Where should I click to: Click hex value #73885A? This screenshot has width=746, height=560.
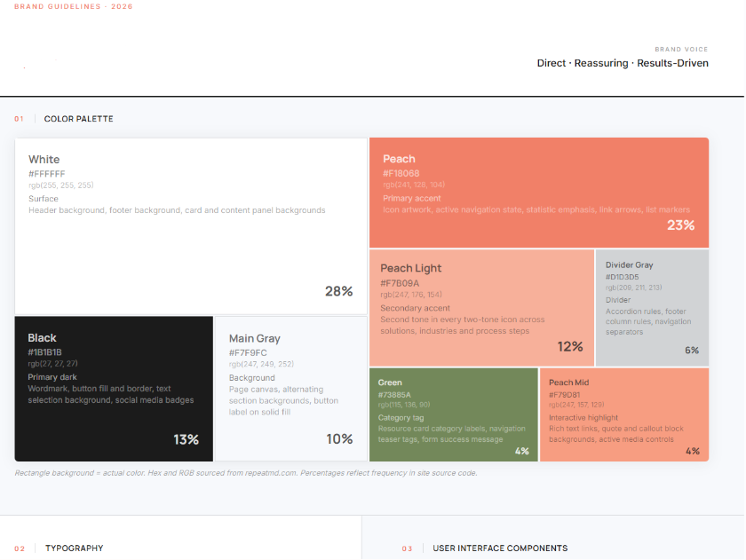point(394,395)
